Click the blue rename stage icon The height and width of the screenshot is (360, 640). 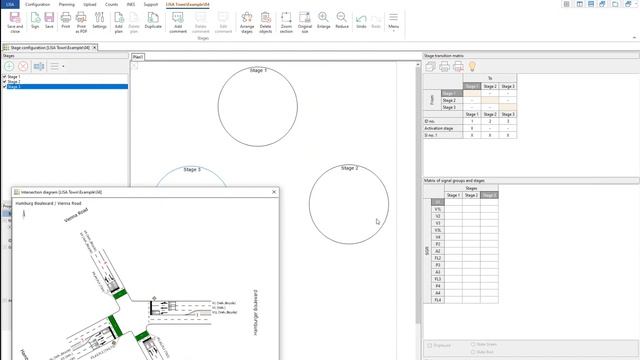(39, 66)
